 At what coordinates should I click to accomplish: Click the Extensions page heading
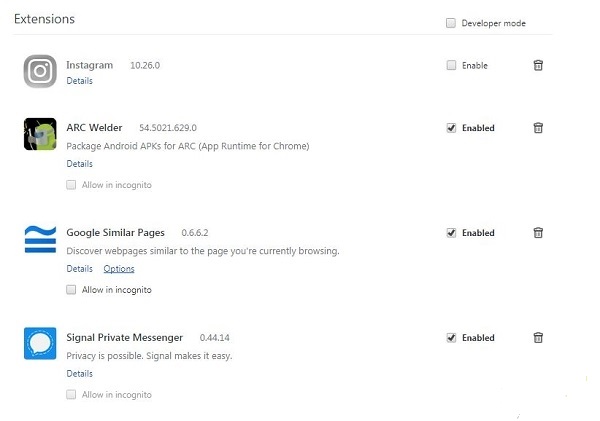pos(44,19)
